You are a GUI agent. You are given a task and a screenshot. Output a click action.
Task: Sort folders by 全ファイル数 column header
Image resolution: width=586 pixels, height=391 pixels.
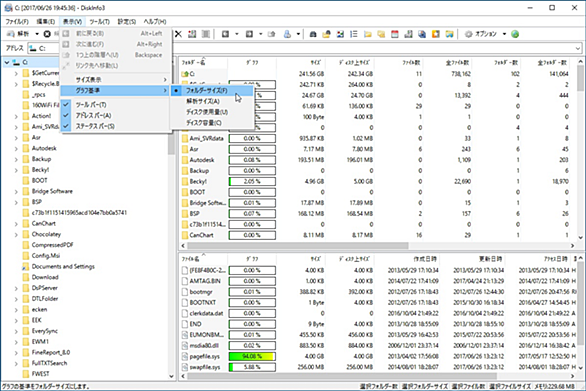click(x=448, y=63)
